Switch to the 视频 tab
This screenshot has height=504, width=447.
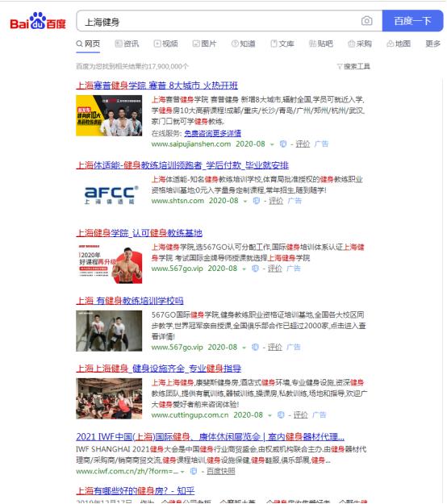(x=165, y=44)
